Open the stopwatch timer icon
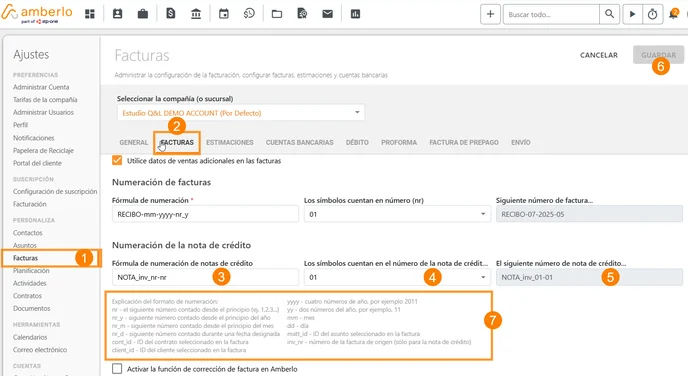The width and height of the screenshot is (688, 376). pyautogui.click(x=652, y=14)
